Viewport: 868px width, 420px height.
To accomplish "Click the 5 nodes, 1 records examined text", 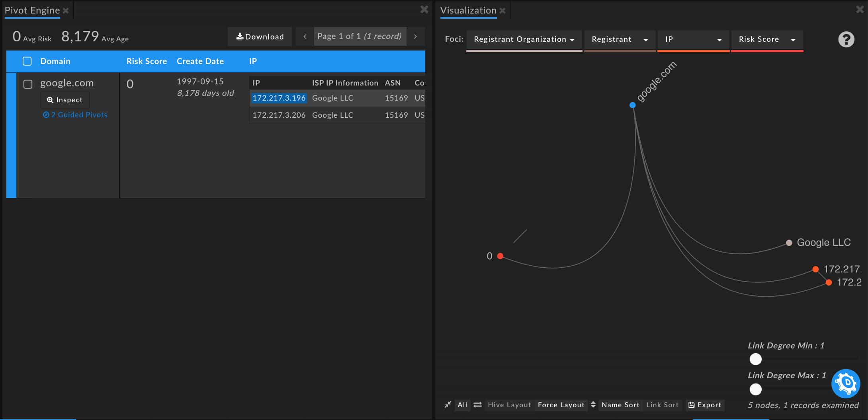I will tap(803, 405).
